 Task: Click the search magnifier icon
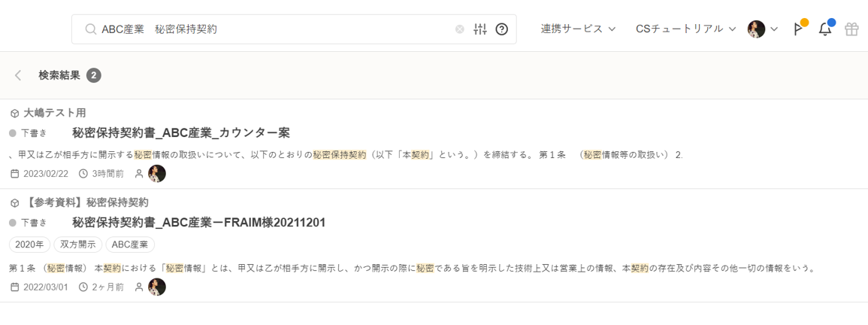[91, 29]
